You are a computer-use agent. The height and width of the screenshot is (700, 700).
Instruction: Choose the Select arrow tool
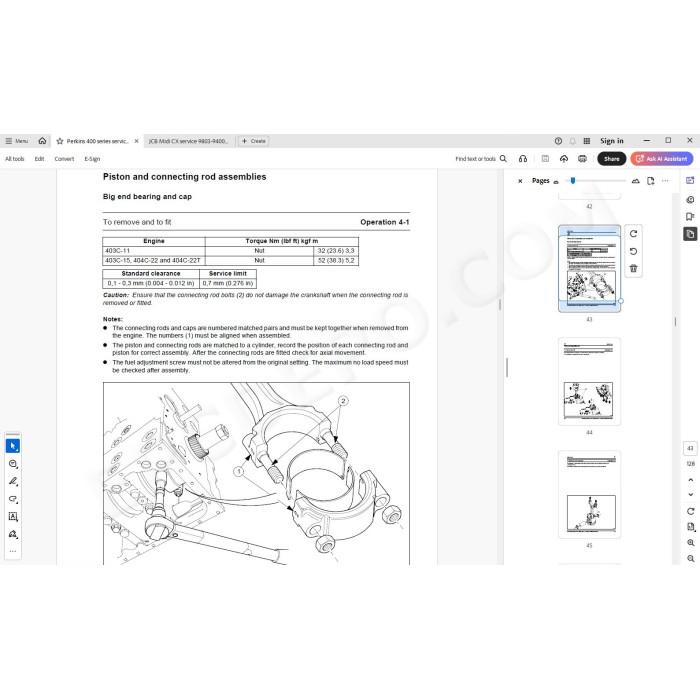coord(13,446)
